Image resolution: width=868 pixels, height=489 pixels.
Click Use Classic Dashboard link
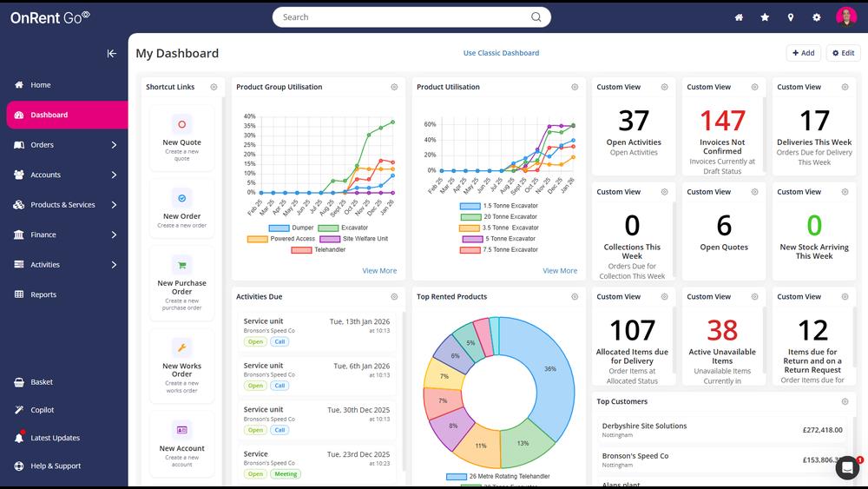pyautogui.click(x=501, y=53)
